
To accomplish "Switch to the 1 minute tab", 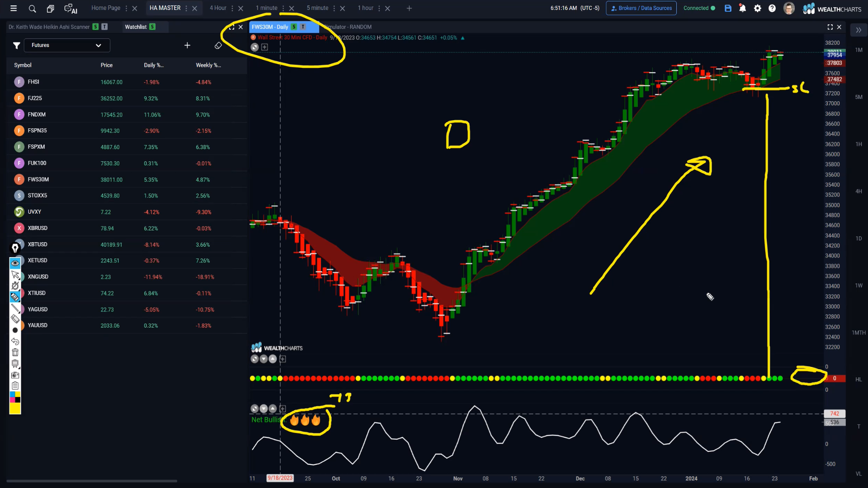I will tap(267, 8).
